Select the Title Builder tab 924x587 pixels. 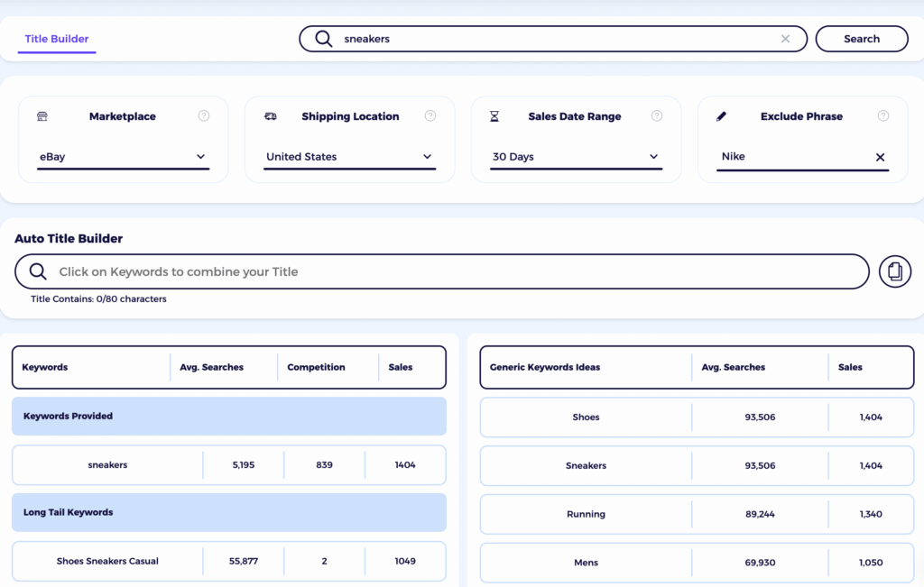pyautogui.click(x=56, y=39)
